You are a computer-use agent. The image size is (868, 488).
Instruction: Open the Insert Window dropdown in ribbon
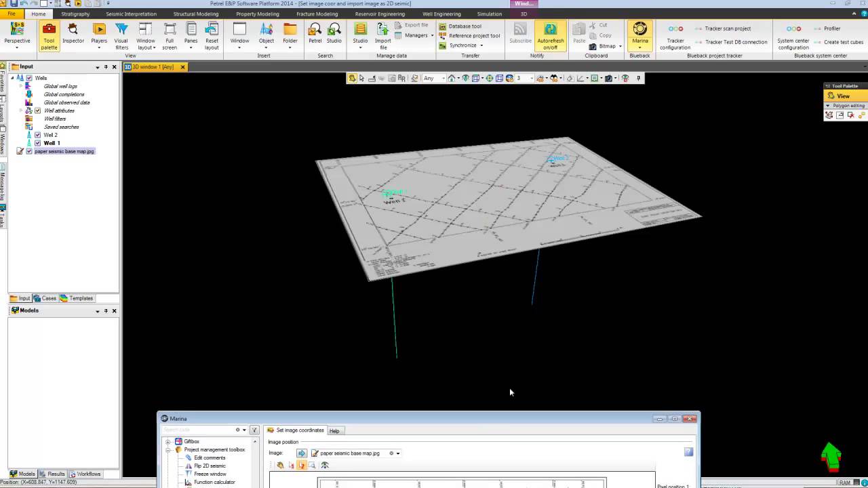239,37
